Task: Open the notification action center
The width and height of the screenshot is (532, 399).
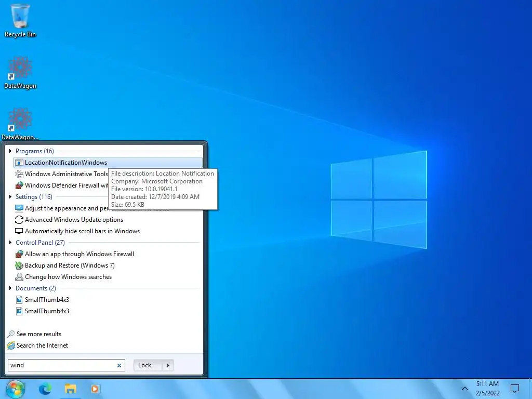Action: pos(515,389)
